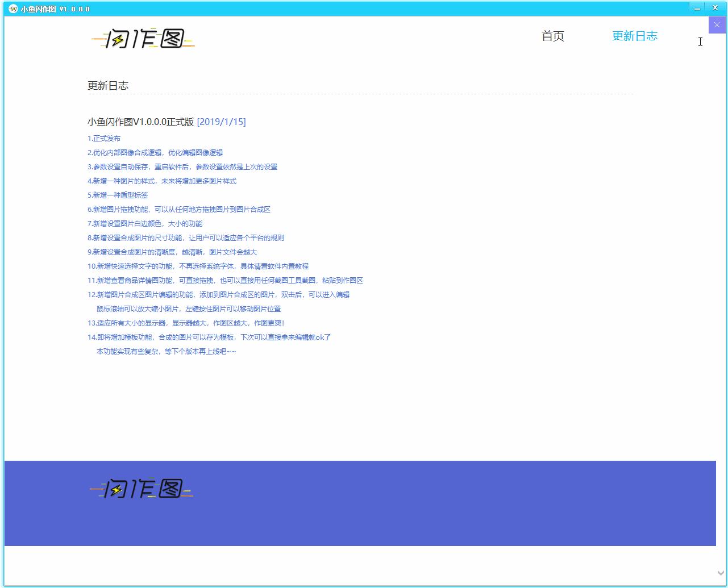Click the 小鱼闪作图V1.0.0.0正式版 version title
Screen dimensions: 728x588
tap(140, 122)
